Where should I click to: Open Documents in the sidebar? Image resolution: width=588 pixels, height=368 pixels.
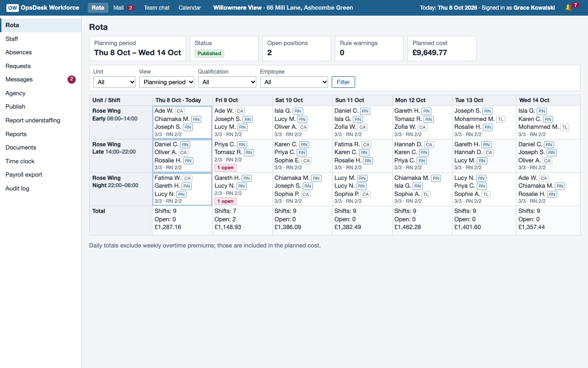click(41, 148)
